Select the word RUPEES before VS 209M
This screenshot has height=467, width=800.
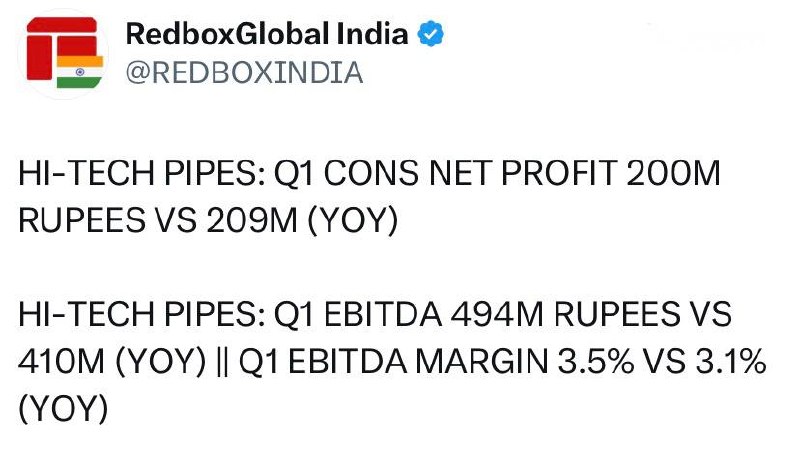click(82, 220)
